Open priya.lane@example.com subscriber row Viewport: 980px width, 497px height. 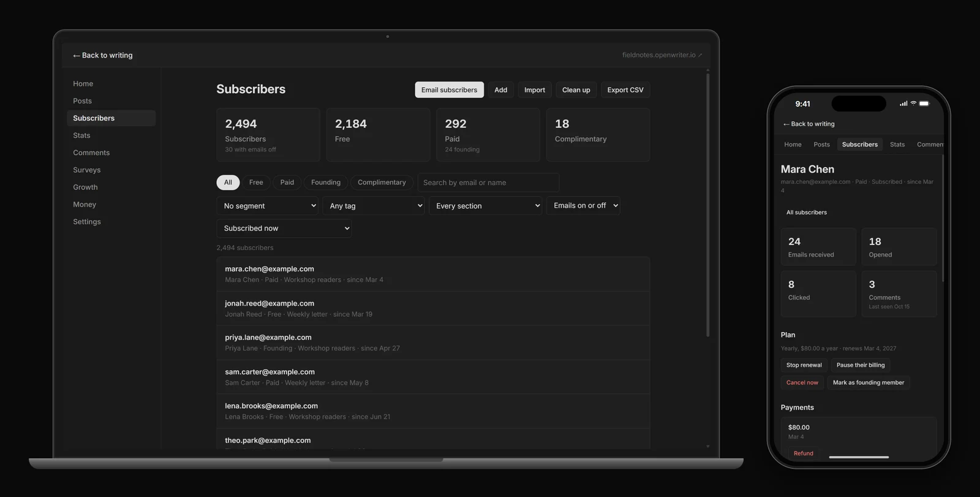(433, 343)
